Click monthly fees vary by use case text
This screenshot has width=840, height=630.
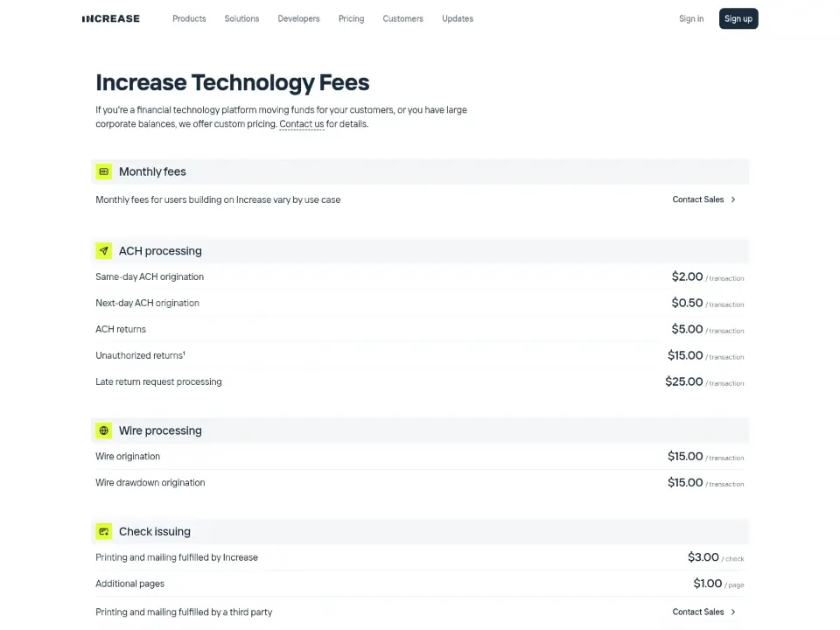218,199
